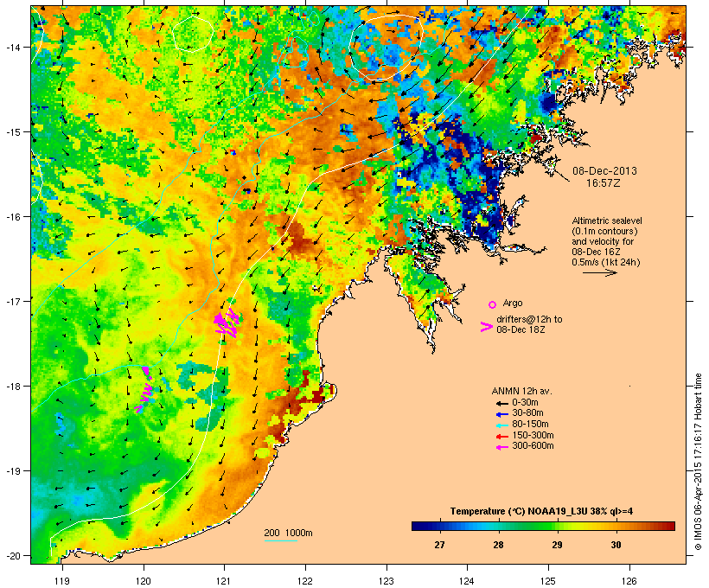Viewport: 709px width, 588px height.
Task: Click longitude axis label 123
Action: 386,581
